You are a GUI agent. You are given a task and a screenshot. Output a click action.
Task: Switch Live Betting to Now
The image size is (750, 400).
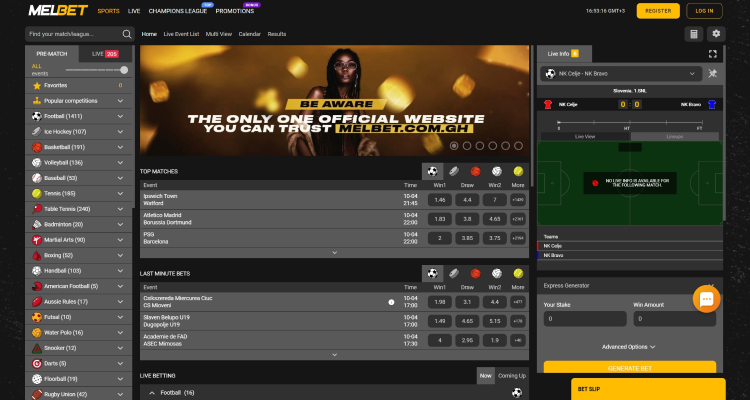pyautogui.click(x=485, y=376)
